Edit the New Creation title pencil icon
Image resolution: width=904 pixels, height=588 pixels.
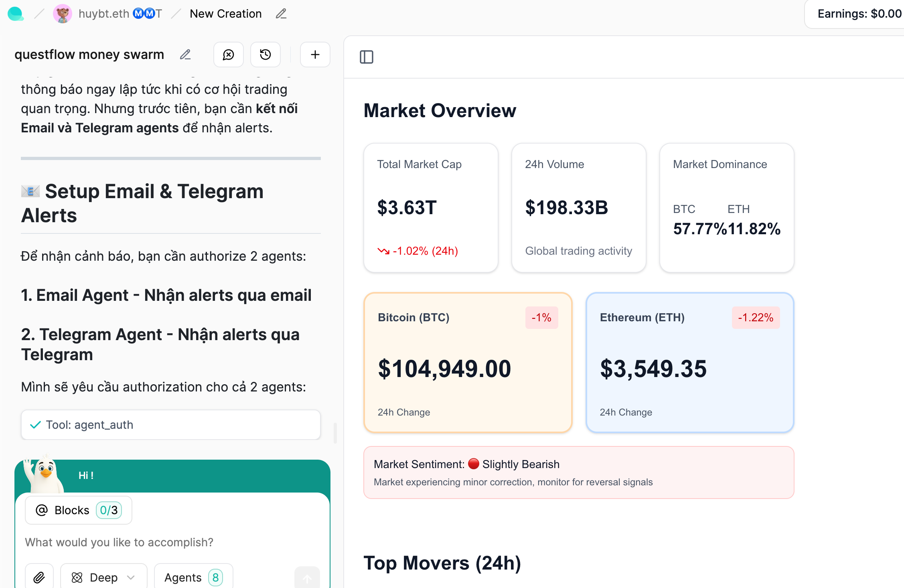(281, 14)
